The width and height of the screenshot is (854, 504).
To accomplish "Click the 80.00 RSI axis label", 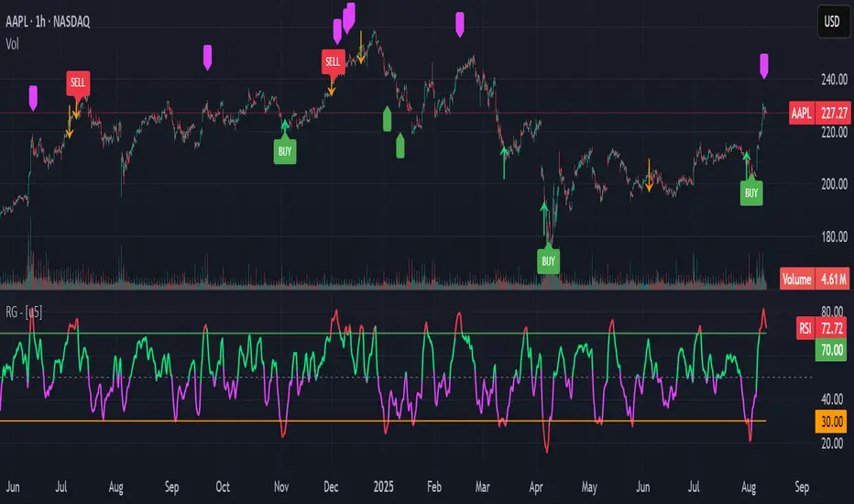I will point(832,312).
